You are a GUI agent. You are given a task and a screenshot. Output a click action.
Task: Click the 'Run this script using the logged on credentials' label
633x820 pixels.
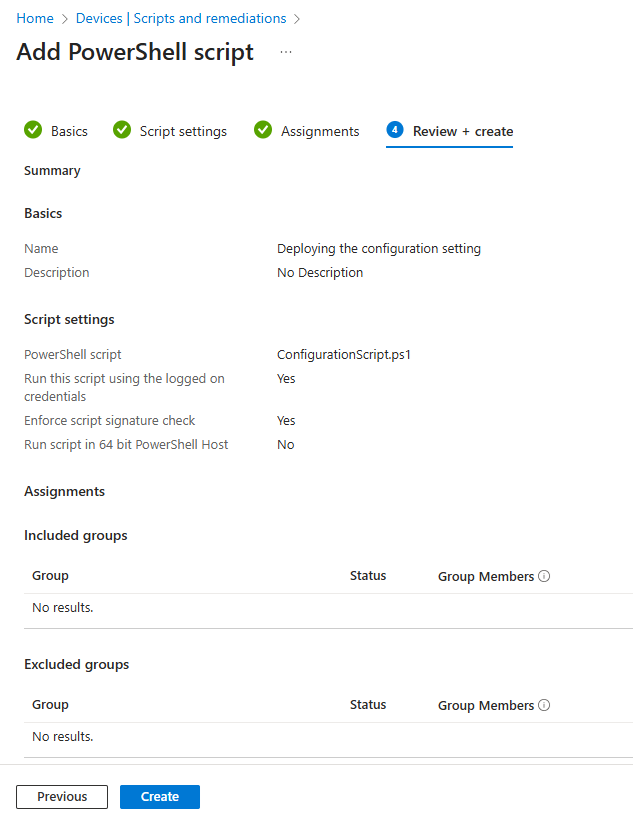[125, 387]
